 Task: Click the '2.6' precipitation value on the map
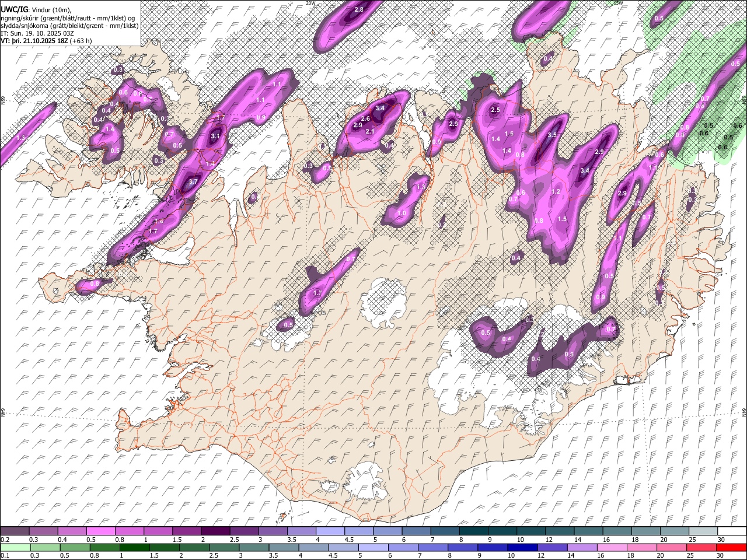[x=365, y=119]
